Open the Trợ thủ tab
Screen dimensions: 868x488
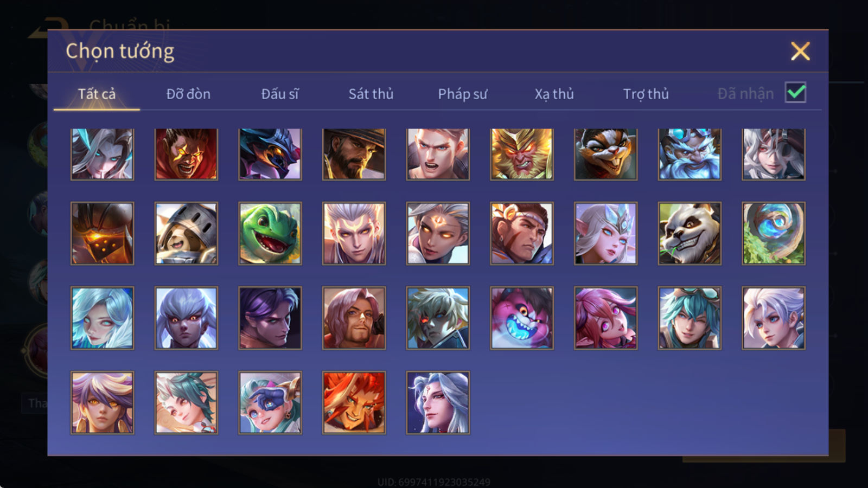click(646, 94)
